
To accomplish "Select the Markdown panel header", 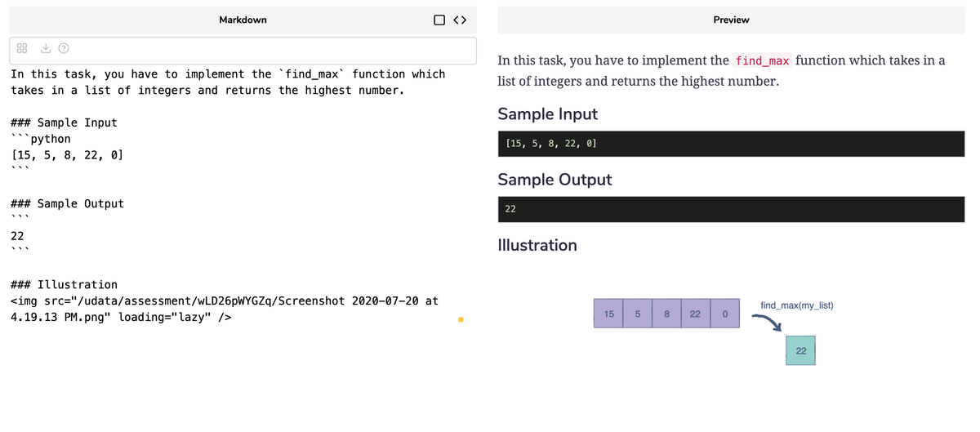I will (243, 20).
